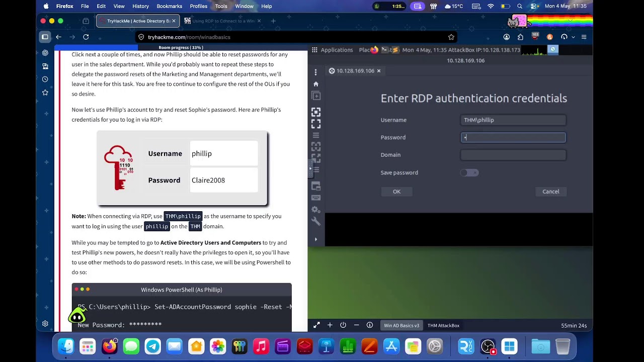Open the macOS Wi-Fi status icon
The image size is (644, 362).
tap(491, 6)
